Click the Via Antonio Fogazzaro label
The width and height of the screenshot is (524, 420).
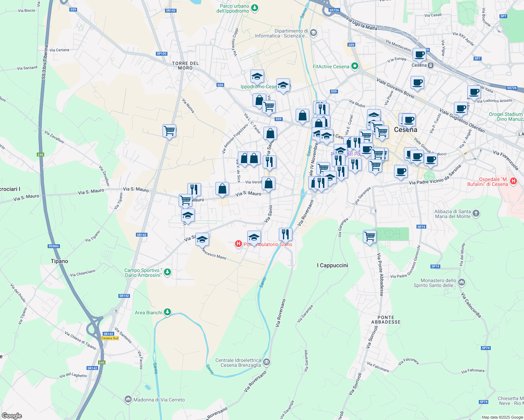pyautogui.click(x=235, y=139)
